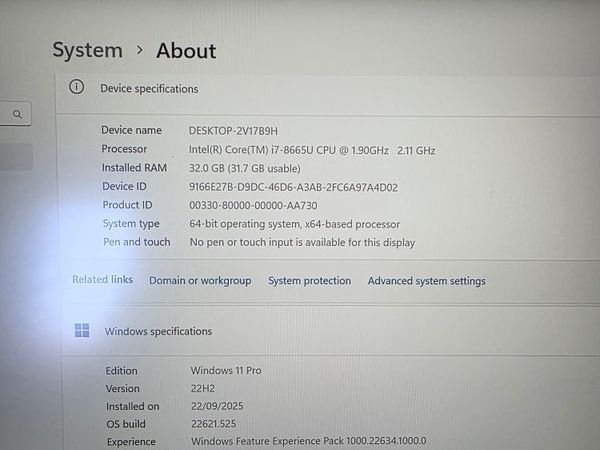Go back to System in breadcrumb

pos(88,51)
